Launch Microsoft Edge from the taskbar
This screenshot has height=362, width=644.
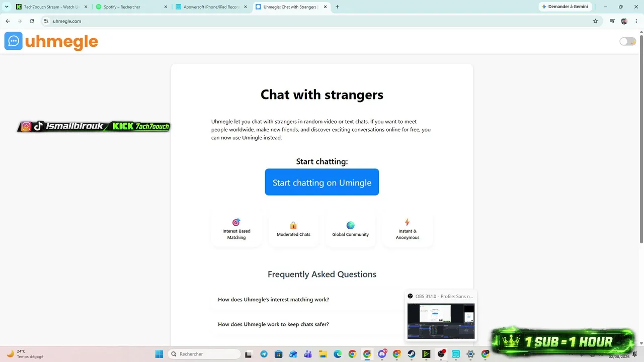[x=337, y=354]
